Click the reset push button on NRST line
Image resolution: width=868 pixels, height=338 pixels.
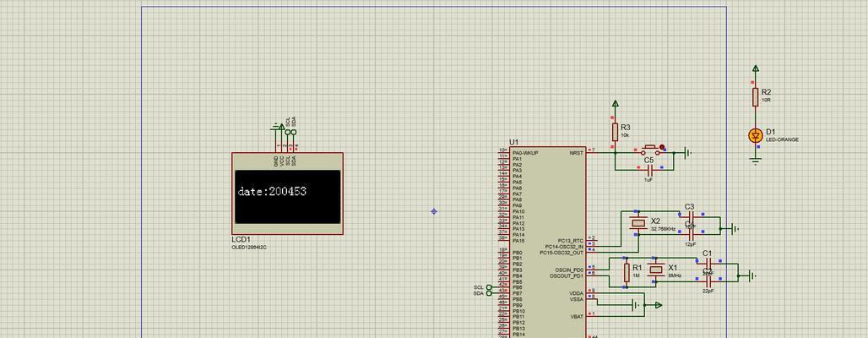[x=651, y=150]
